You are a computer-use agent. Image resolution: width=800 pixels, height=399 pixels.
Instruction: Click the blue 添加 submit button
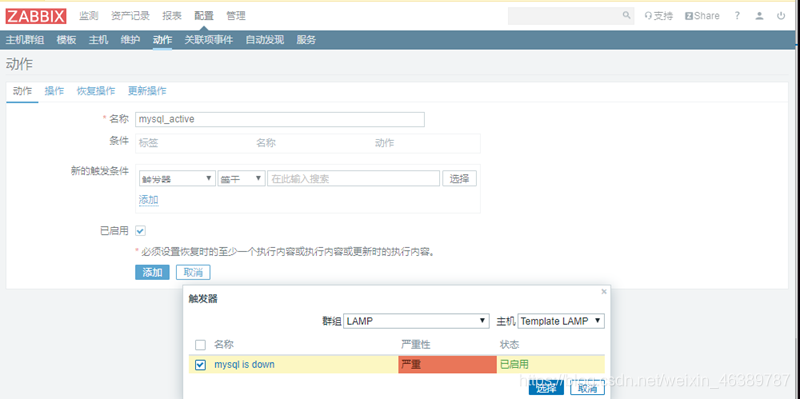152,272
